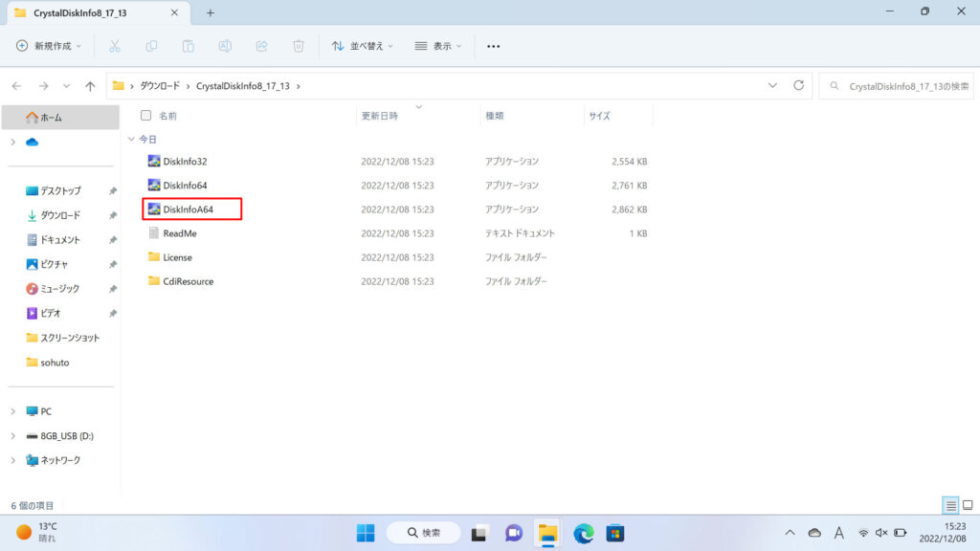Show hidden system tray icons
The height and width of the screenshot is (551, 980).
pos(790,533)
